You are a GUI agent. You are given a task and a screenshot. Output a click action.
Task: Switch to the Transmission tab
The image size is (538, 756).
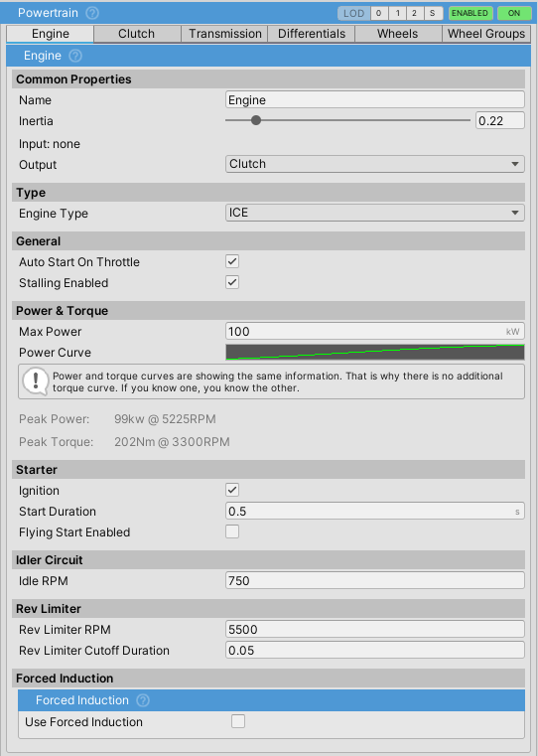(225, 34)
